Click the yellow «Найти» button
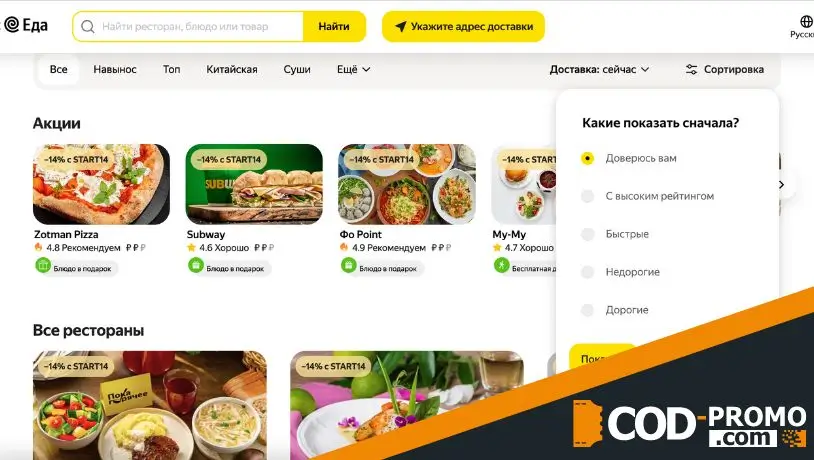 (x=334, y=26)
